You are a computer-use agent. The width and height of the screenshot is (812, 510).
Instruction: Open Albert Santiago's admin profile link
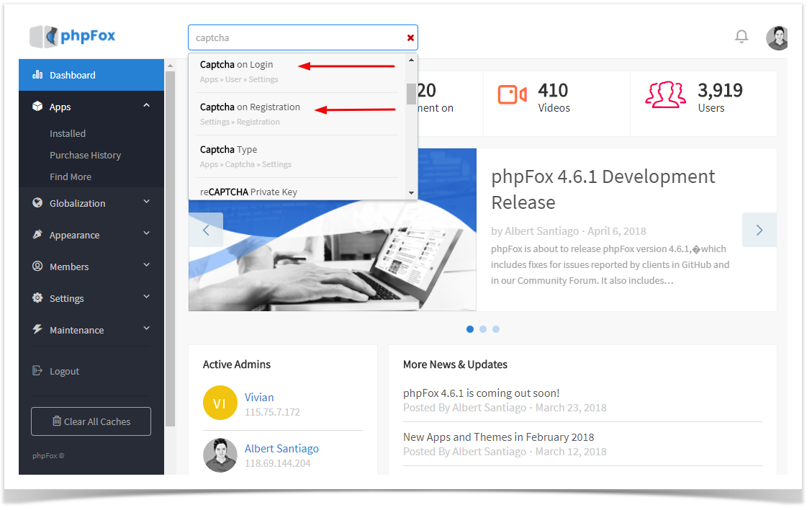tap(281, 449)
